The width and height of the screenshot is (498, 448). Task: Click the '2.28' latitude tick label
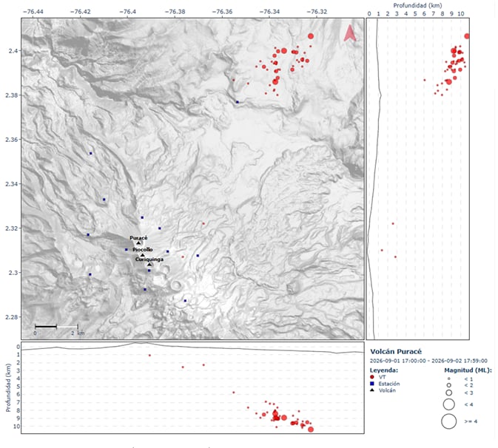(12, 317)
